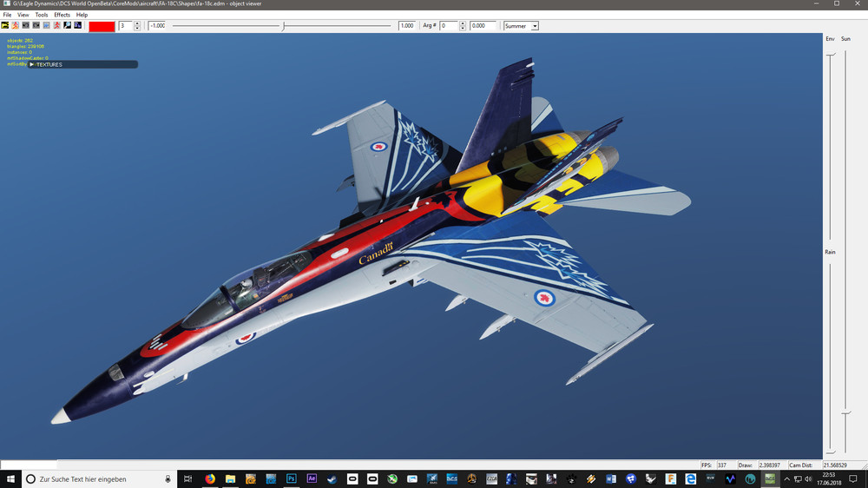Show hidden system tray icons

tap(786, 478)
